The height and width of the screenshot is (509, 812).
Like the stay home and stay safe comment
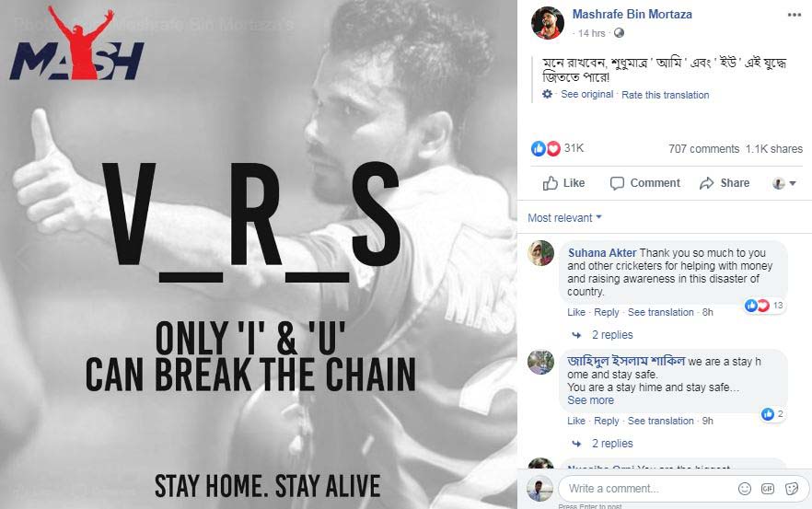pos(576,421)
